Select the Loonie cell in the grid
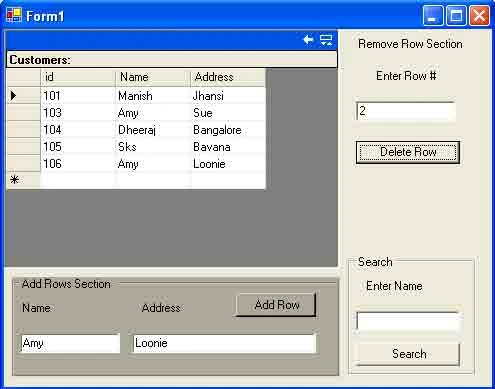This screenshot has width=495, height=389. tap(228, 164)
